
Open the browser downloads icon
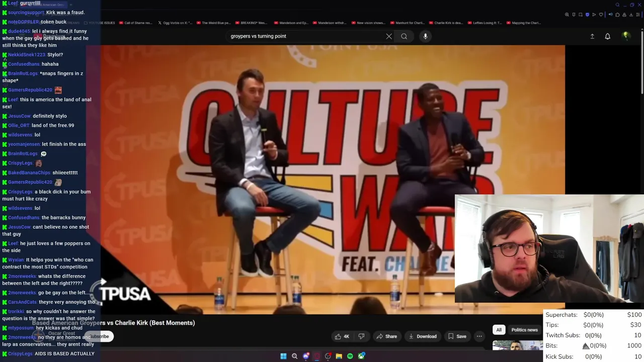(631, 15)
